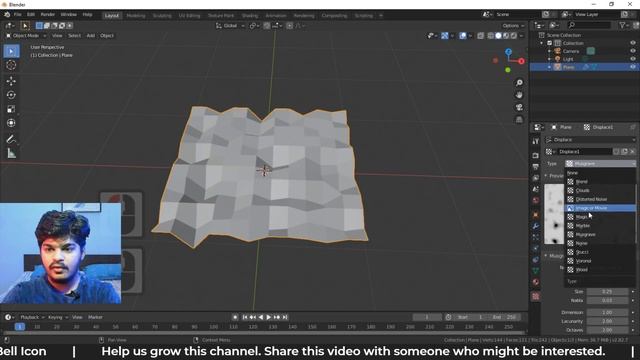Open the Options dropdown
640x360 pixels.
tap(513, 26)
